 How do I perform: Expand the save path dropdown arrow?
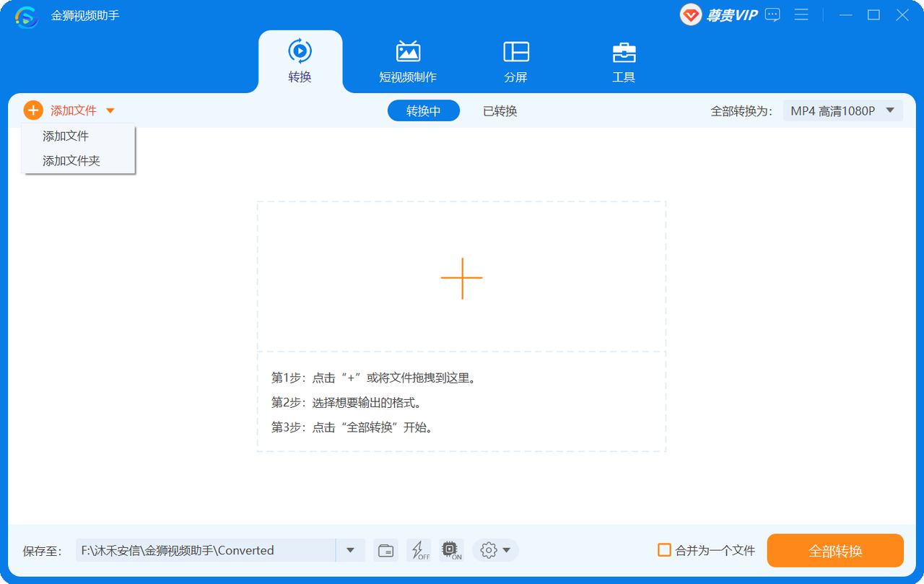[350, 550]
